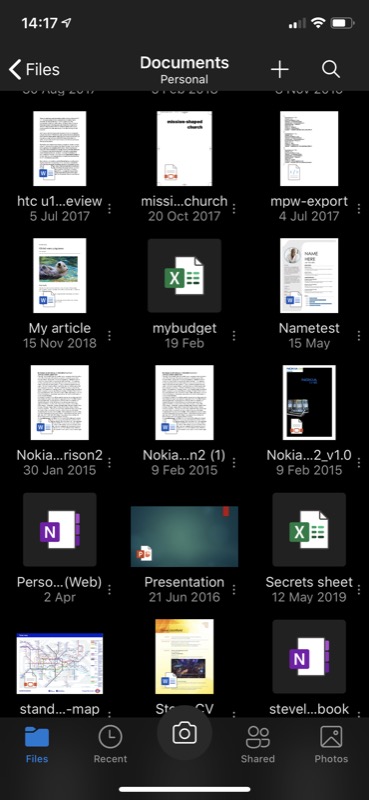This screenshot has height=800, width=369.
Task: Open more options for Nokia...2_v1.0
Action: (358, 463)
